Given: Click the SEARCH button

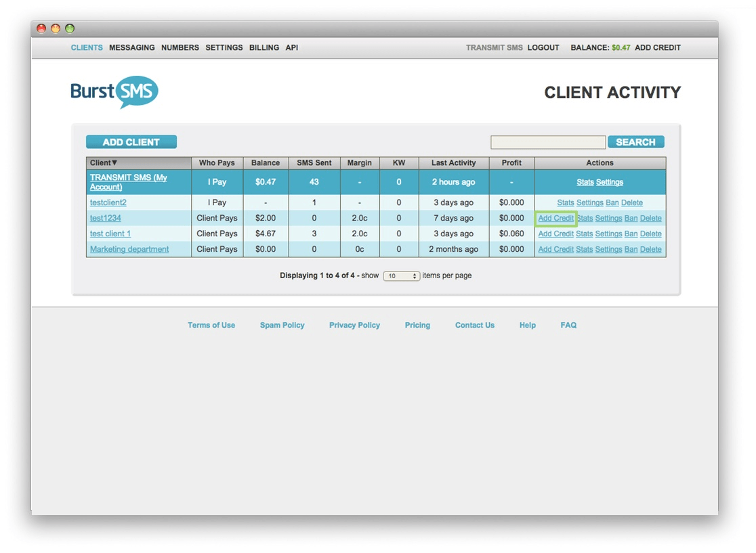Looking at the screenshot, I should (x=635, y=142).
